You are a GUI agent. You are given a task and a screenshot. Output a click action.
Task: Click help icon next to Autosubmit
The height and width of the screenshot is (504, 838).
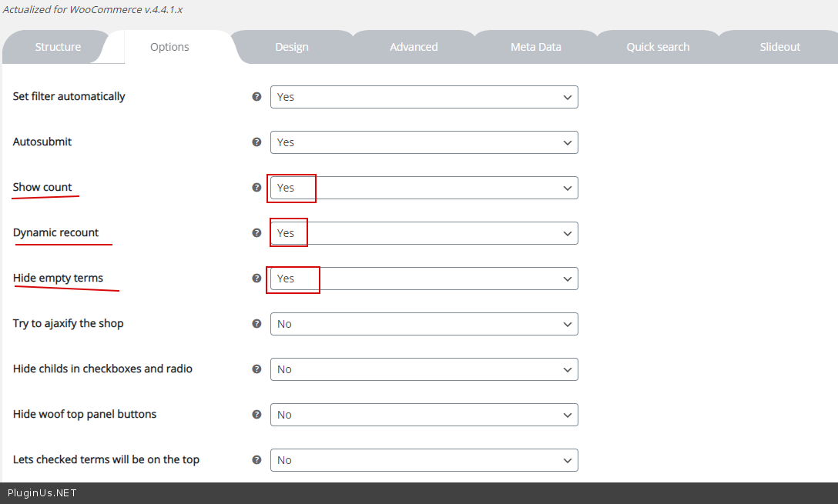257,142
